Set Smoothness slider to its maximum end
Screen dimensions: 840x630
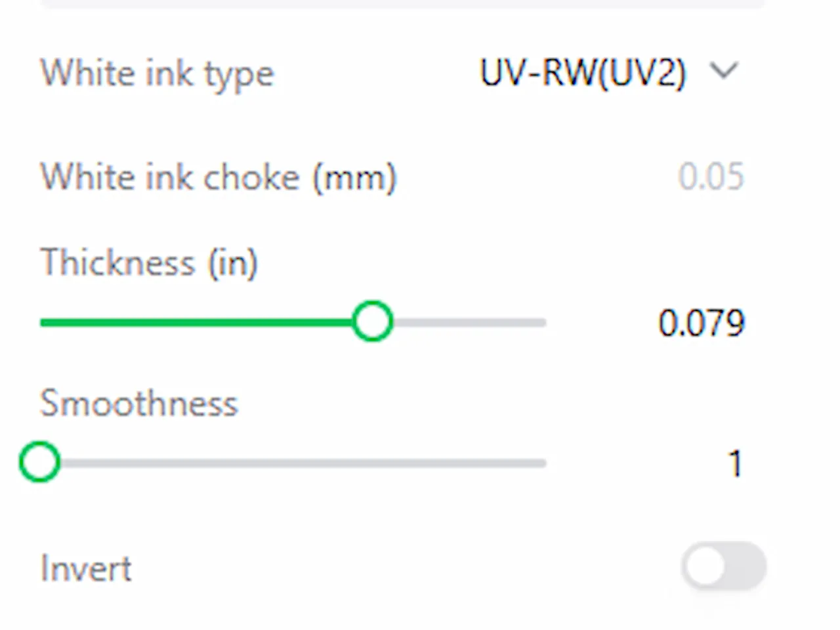click(x=545, y=463)
